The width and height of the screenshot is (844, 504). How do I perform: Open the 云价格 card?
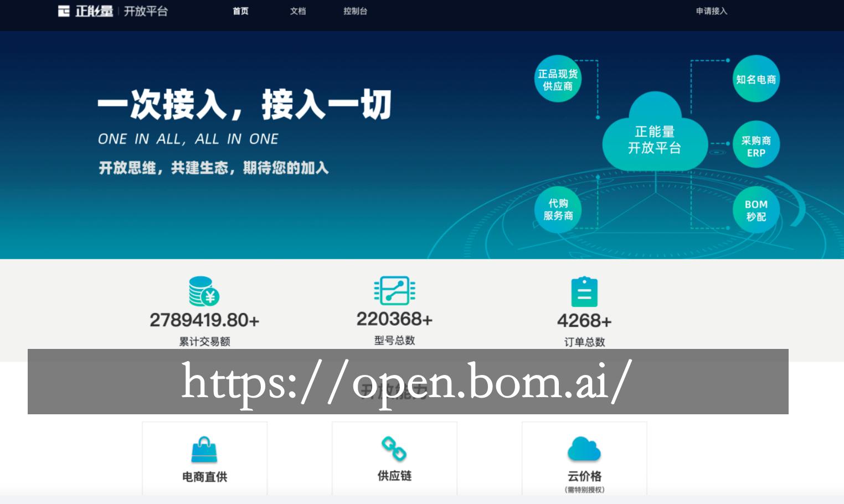(x=584, y=459)
